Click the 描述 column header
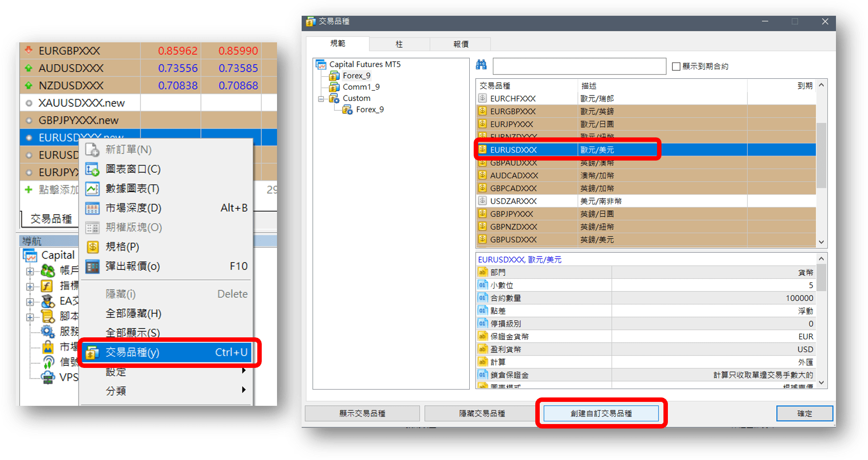The height and width of the screenshot is (460, 868). [x=662, y=86]
